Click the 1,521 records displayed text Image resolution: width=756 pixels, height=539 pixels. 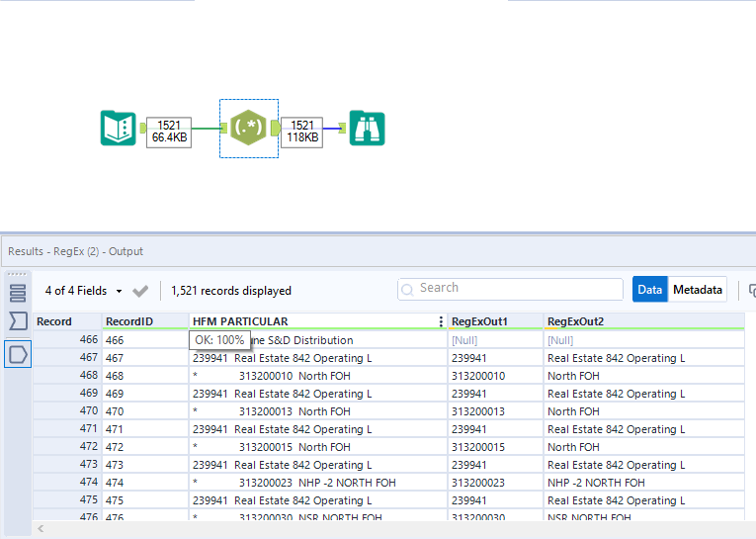pyautogui.click(x=231, y=291)
